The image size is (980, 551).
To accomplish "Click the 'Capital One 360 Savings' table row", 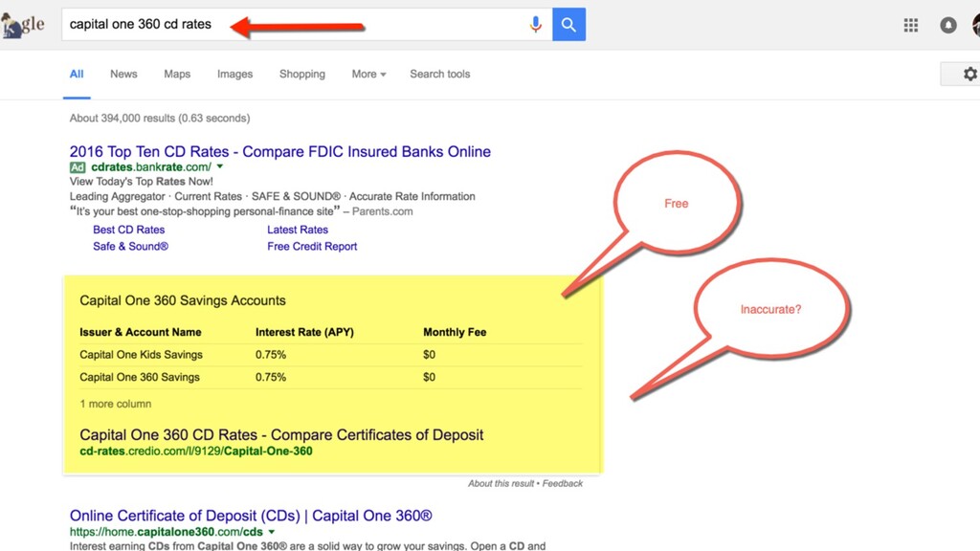I will click(330, 377).
